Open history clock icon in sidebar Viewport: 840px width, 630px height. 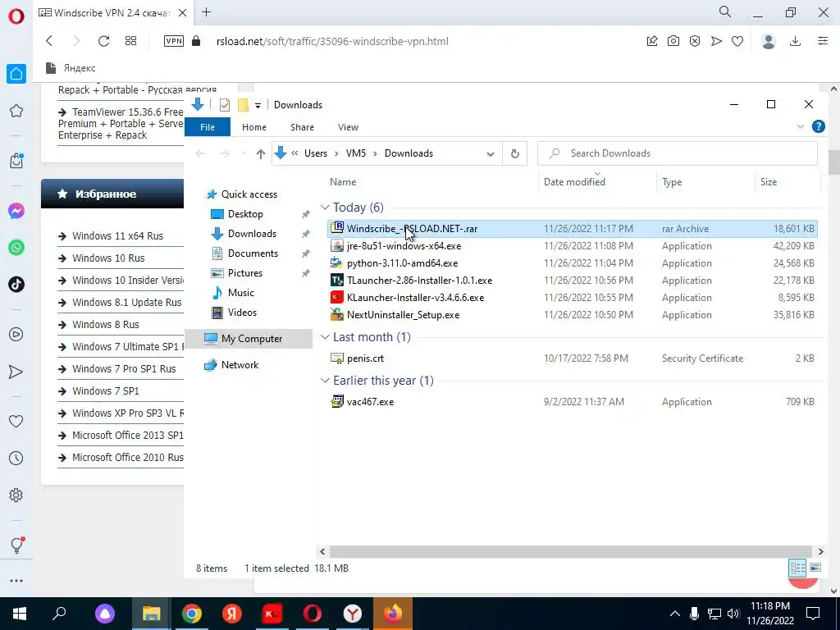(x=16, y=458)
